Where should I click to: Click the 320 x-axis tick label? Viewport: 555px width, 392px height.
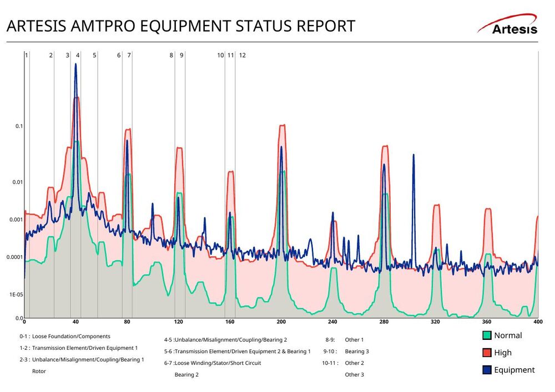pyautogui.click(x=435, y=322)
